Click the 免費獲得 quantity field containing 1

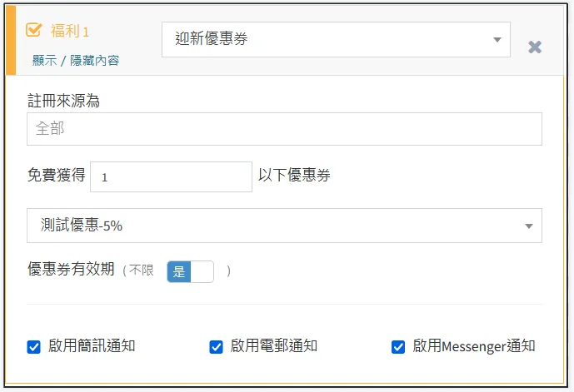click(171, 176)
